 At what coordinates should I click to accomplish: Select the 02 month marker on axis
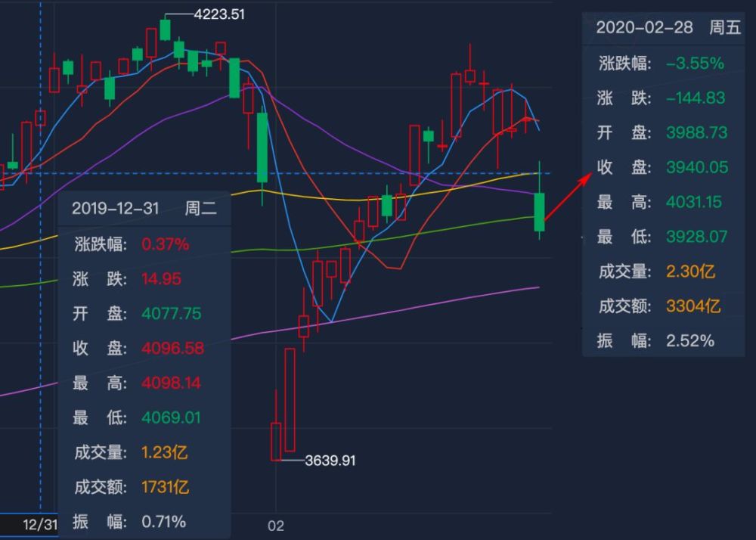(276, 526)
